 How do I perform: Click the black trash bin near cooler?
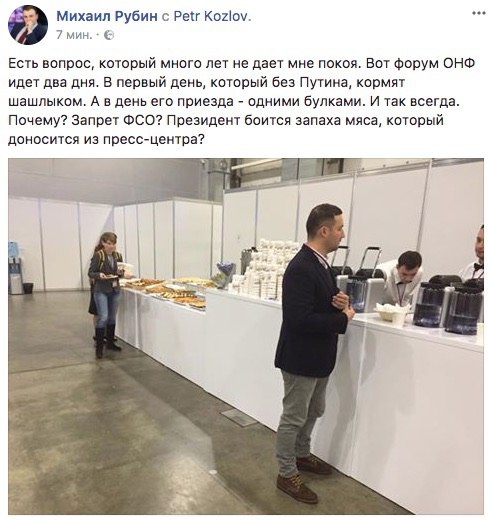coord(28,288)
